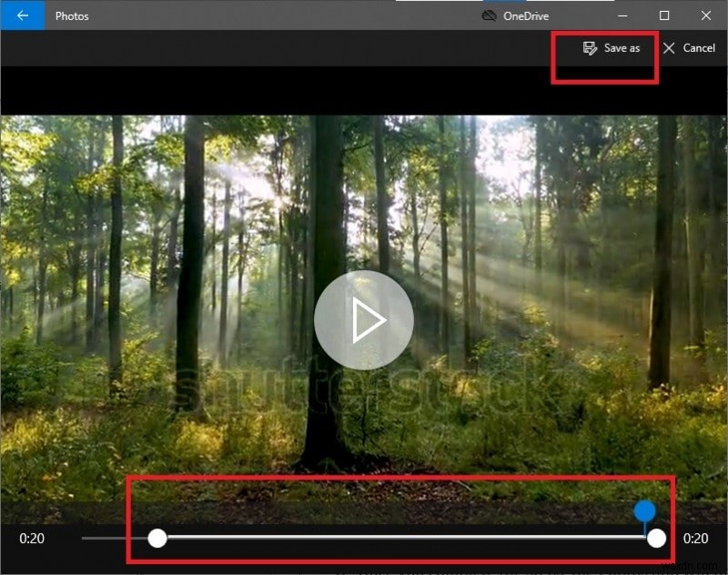Select the left trim handle

[157, 540]
